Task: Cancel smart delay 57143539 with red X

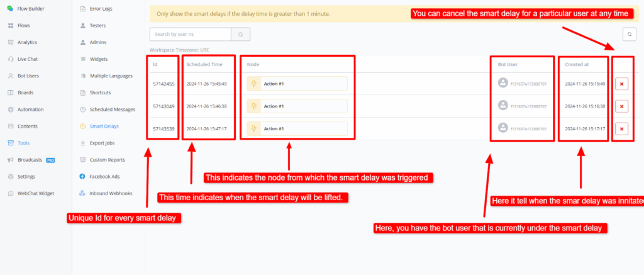Action: pyautogui.click(x=621, y=128)
